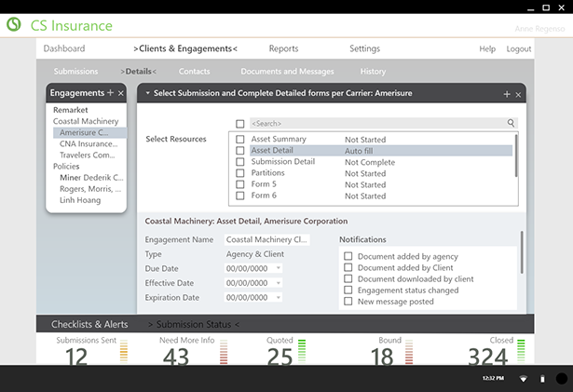Click the CS Insurance logo icon
Screen dimensions: 573x392
coord(12,25)
